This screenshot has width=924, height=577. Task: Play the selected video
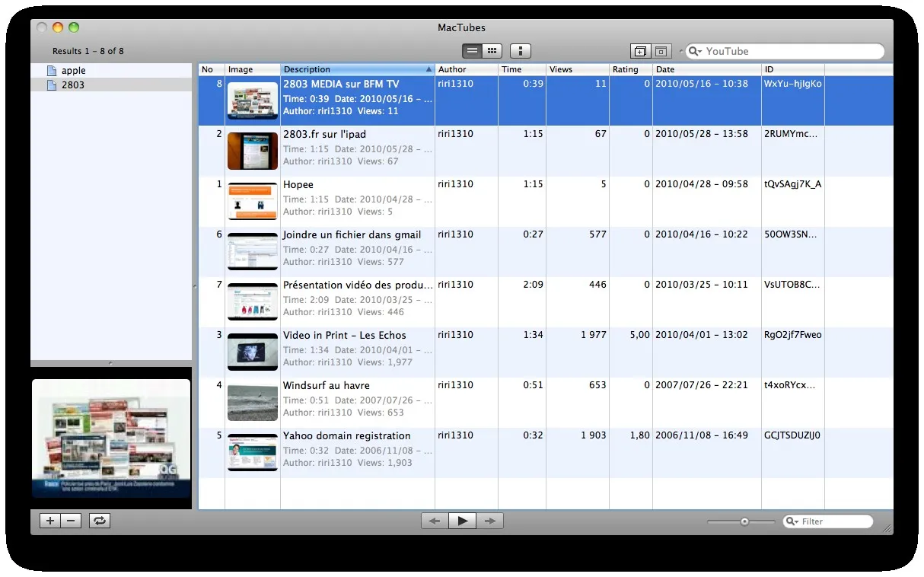tap(462, 521)
